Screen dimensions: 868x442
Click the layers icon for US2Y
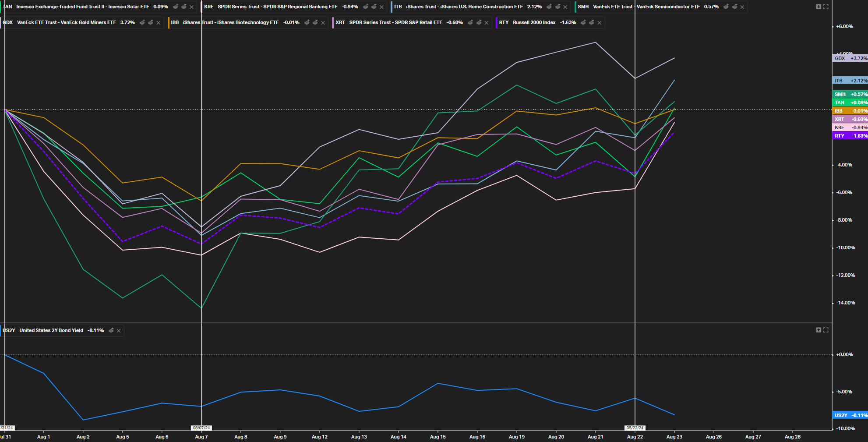tap(111, 331)
